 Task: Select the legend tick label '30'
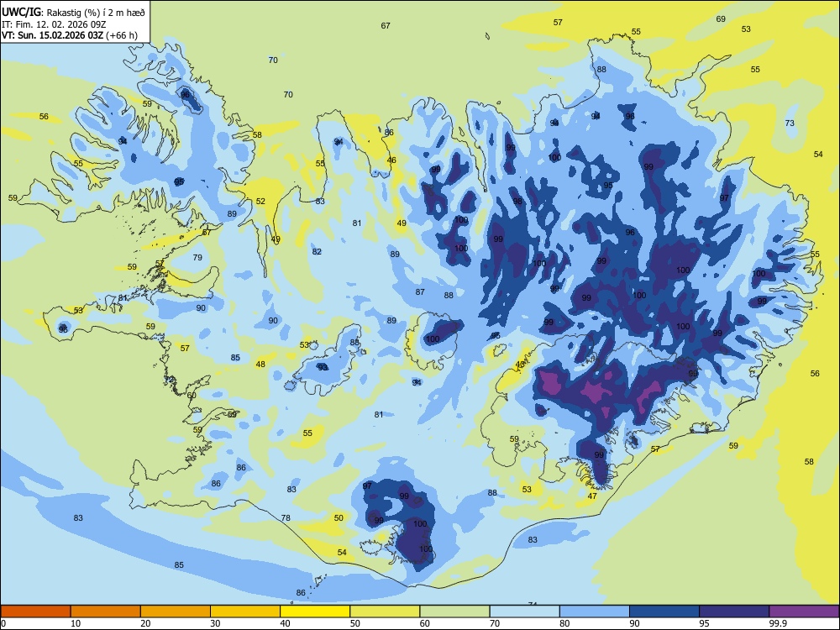(x=215, y=623)
